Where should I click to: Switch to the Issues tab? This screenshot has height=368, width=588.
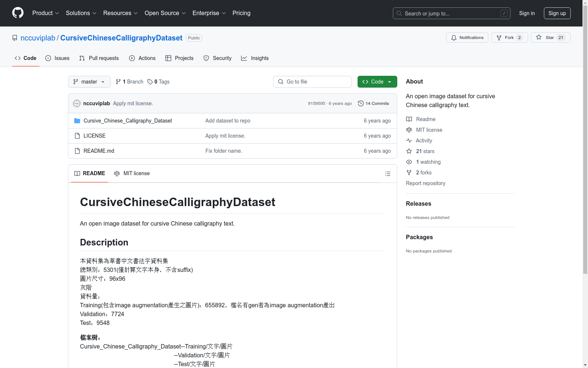pos(57,58)
